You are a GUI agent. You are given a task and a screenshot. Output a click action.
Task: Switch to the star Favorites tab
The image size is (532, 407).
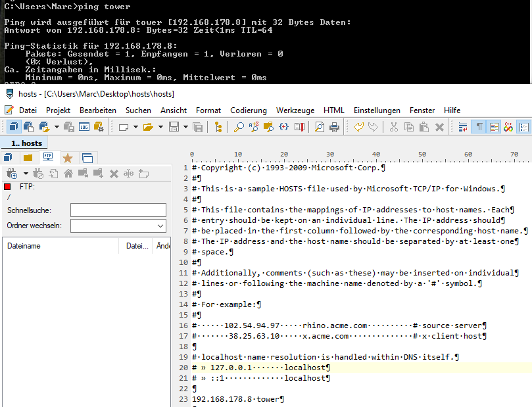(68, 158)
